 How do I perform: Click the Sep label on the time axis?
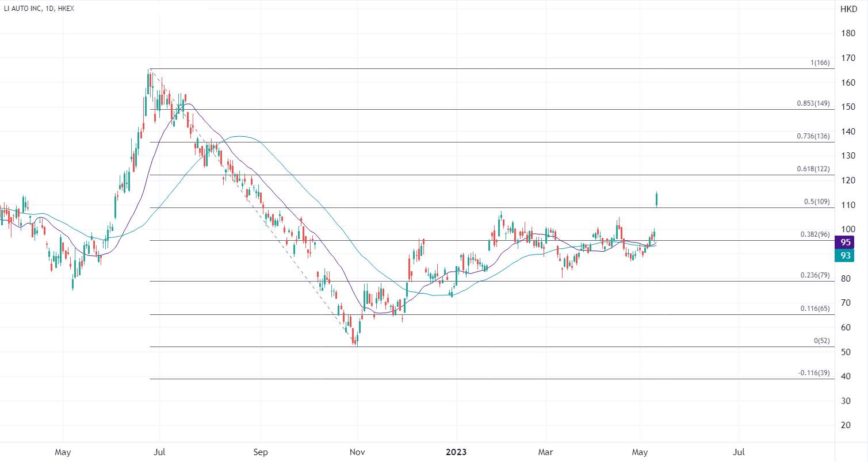tap(261, 452)
